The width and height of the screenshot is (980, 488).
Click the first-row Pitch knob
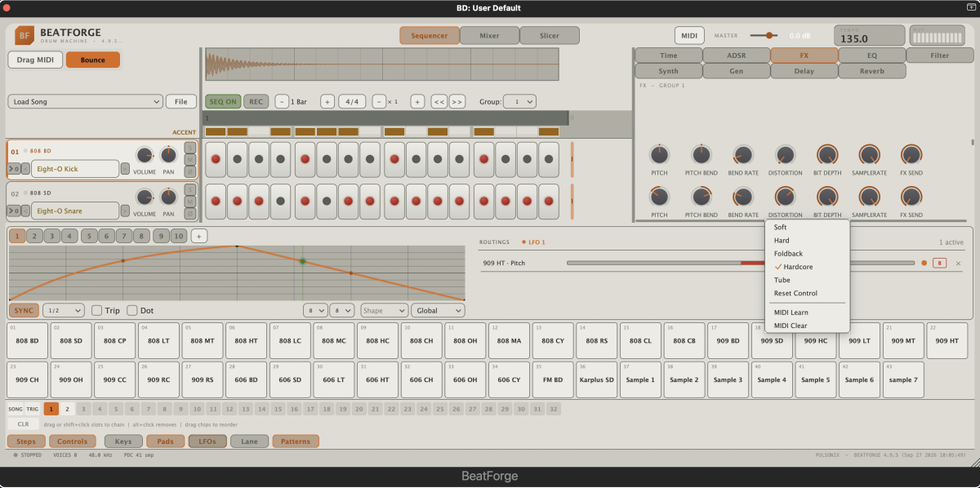tap(658, 155)
